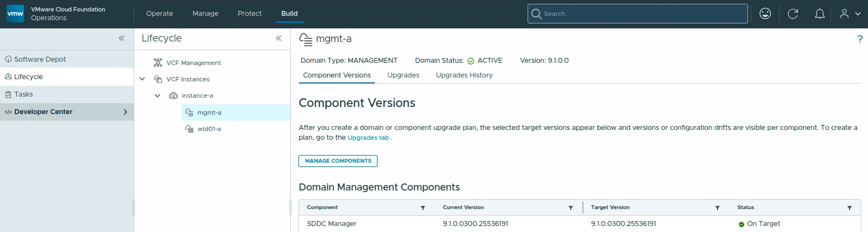Switch to Upgrades History tab
This screenshot has width=868, height=232.
click(464, 75)
